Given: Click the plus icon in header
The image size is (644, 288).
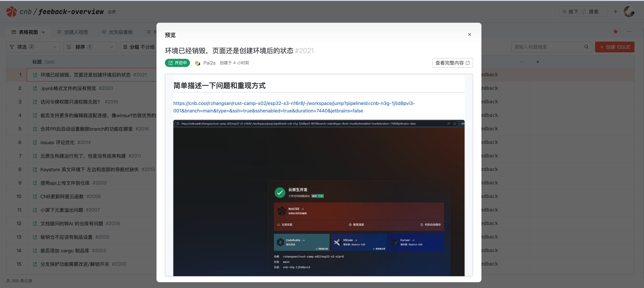Looking at the screenshot, I should click(615, 12).
